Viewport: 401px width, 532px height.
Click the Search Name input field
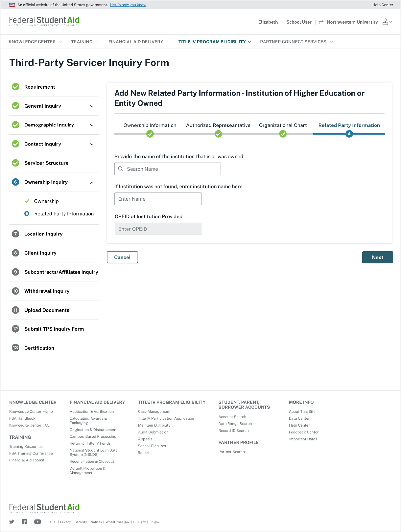click(168, 169)
